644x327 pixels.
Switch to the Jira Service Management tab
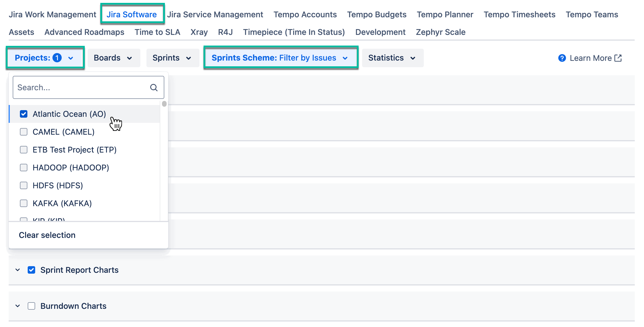coord(215,14)
